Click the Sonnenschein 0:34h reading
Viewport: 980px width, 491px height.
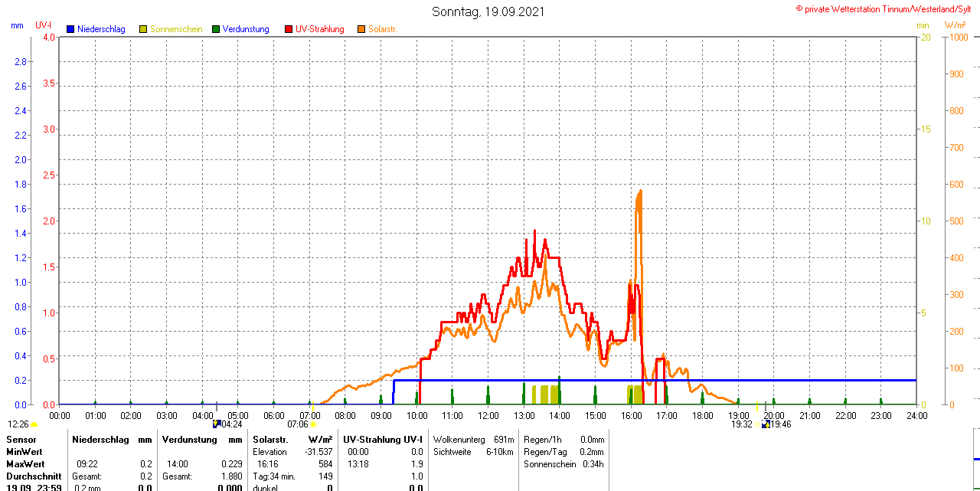pos(563,464)
